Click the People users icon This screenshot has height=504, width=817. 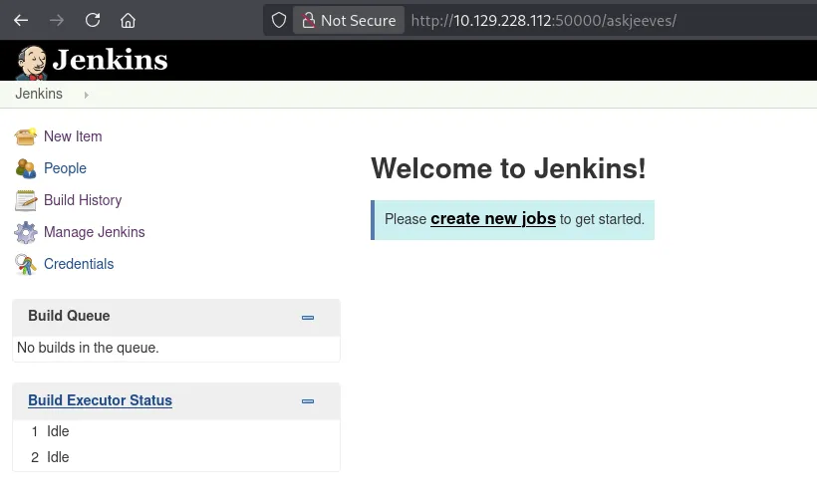click(x=26, y=168)
